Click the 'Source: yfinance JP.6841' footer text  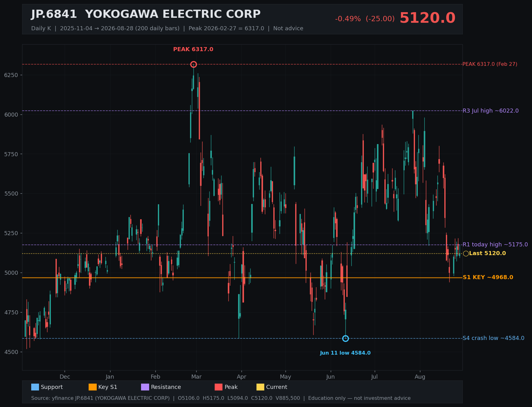[221, 398]
